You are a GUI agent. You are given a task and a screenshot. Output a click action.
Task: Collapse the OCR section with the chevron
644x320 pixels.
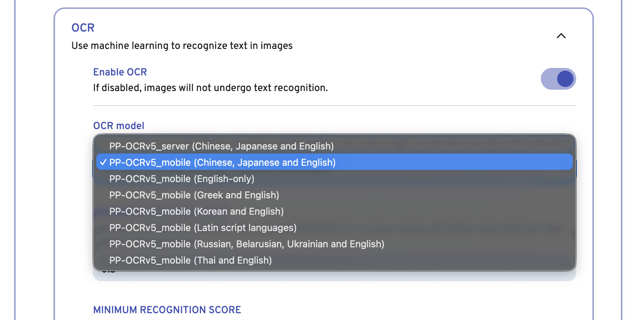pyautogui.click(x=561, y=36)
